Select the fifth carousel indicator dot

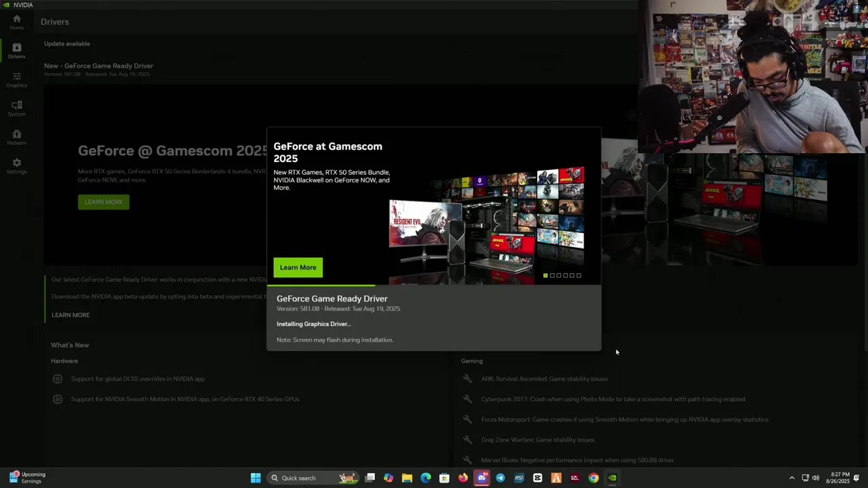(x=572, y=275)
